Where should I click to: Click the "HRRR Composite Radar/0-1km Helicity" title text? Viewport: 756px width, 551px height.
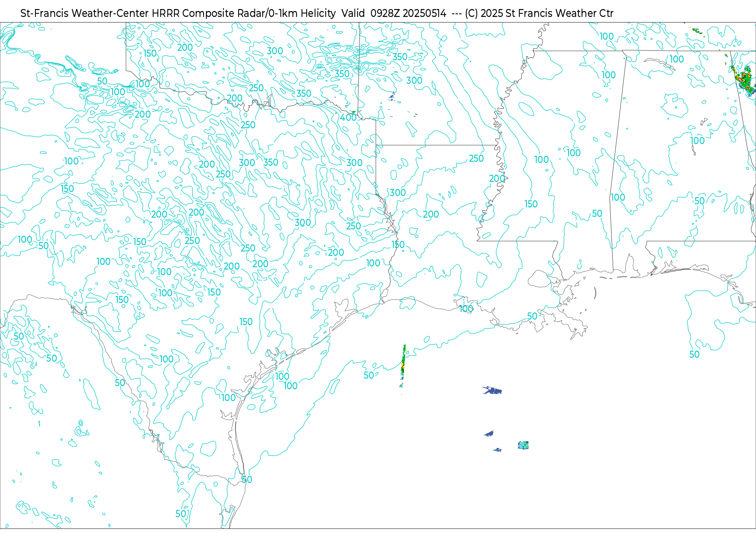[x=244, y=13]
